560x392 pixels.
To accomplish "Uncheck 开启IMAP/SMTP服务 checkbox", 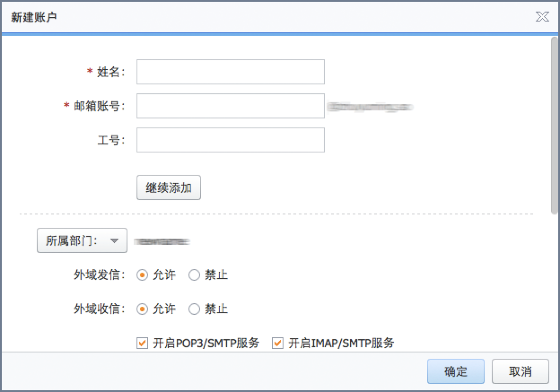I will coord(277,343).
